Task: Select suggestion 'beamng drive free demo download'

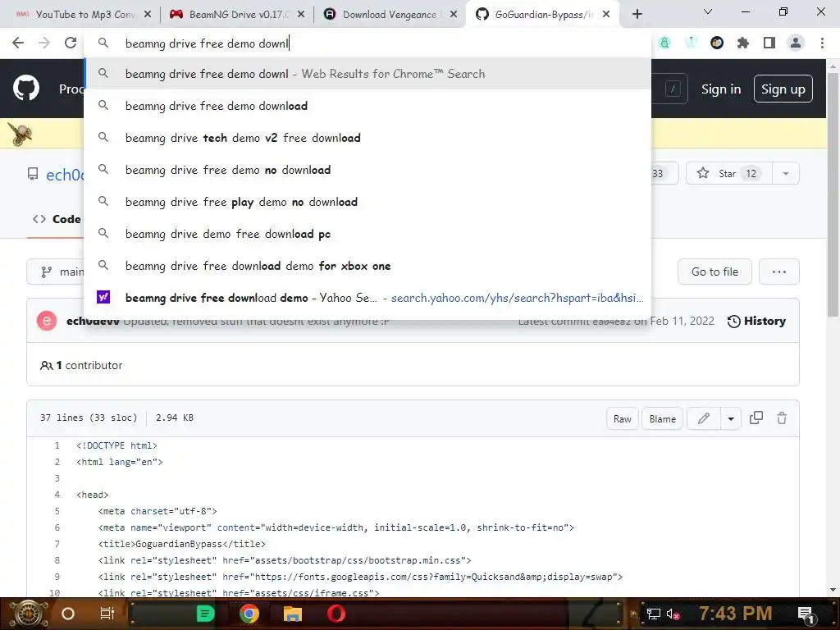Action: tap(367, 106)
